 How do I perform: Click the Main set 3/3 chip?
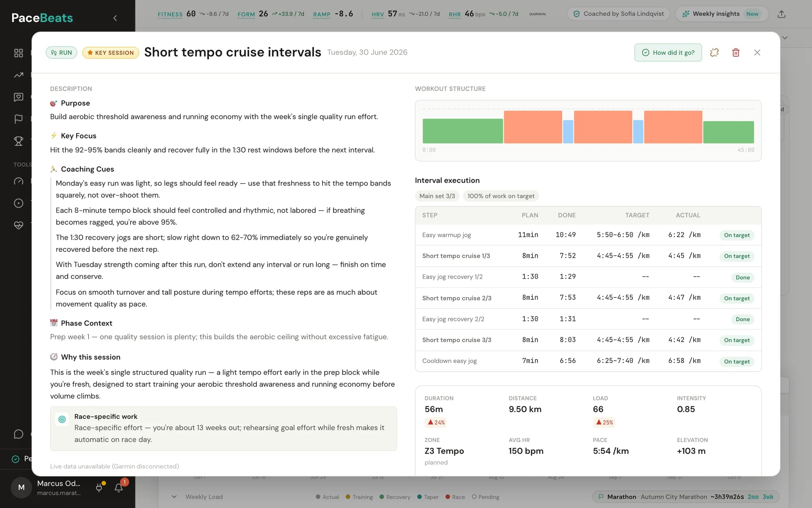[x=437, y=196]
